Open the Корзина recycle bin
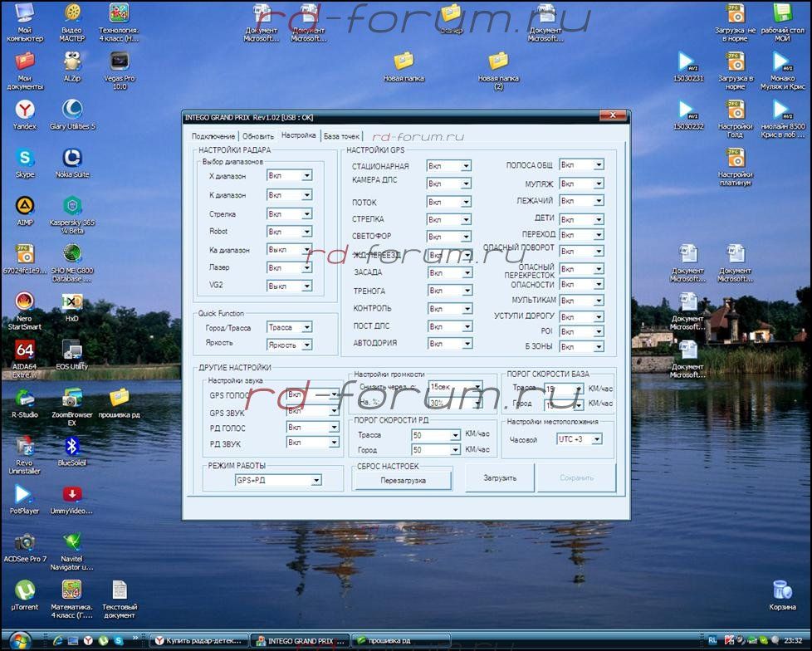The width and height of the screenshot is (812, 651). [782, 590]
